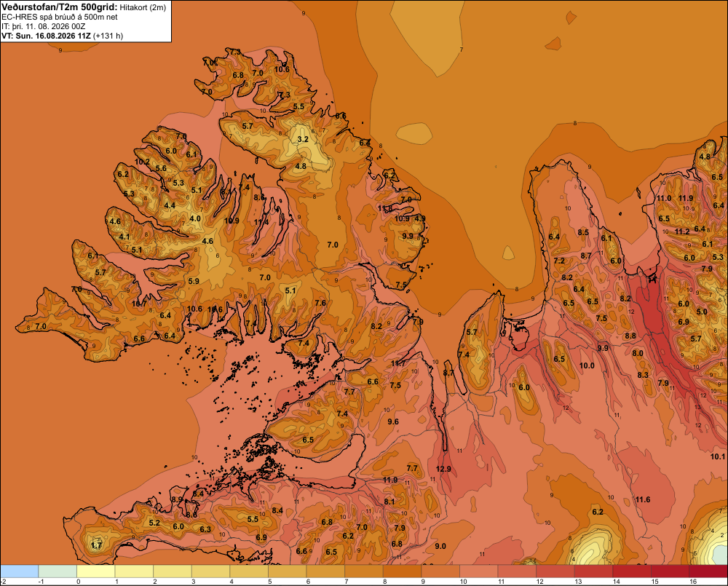The height and width of the screenshot is (586, 728).
Task: Select the 12–13 degree legend swatch
Action: (555, 571)
